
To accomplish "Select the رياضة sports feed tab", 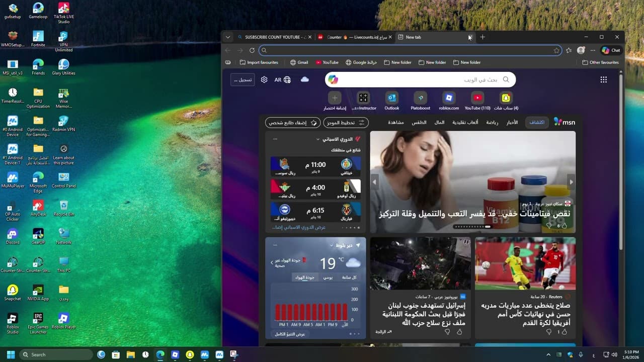I will [492, 122].
